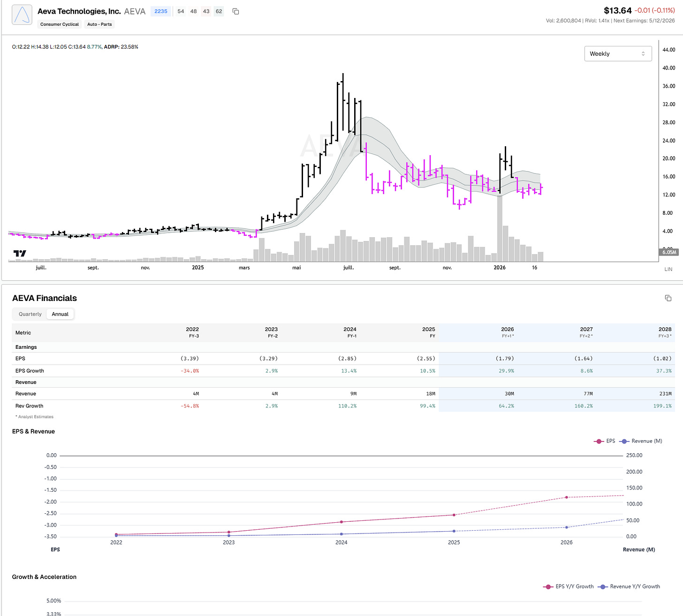Click the 43 rating badge
This screenshot has height=616, width=683.
pyautogui.click(x=206, y=11)
